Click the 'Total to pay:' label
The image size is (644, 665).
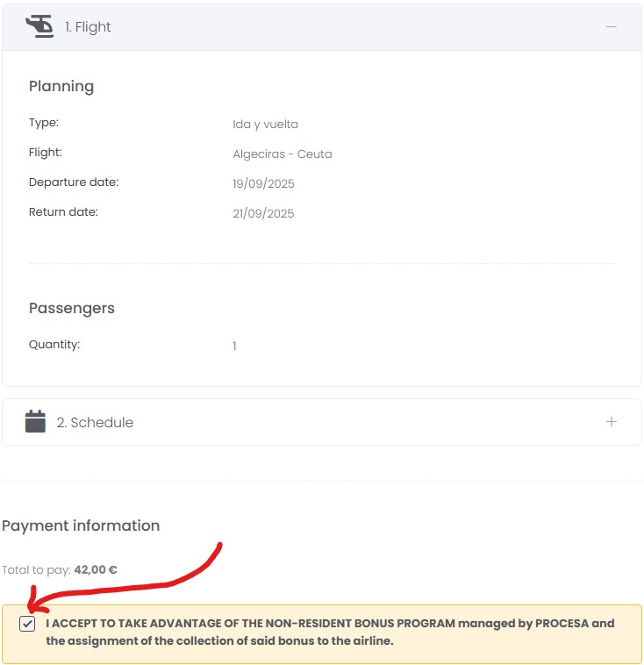click(36, 569)
